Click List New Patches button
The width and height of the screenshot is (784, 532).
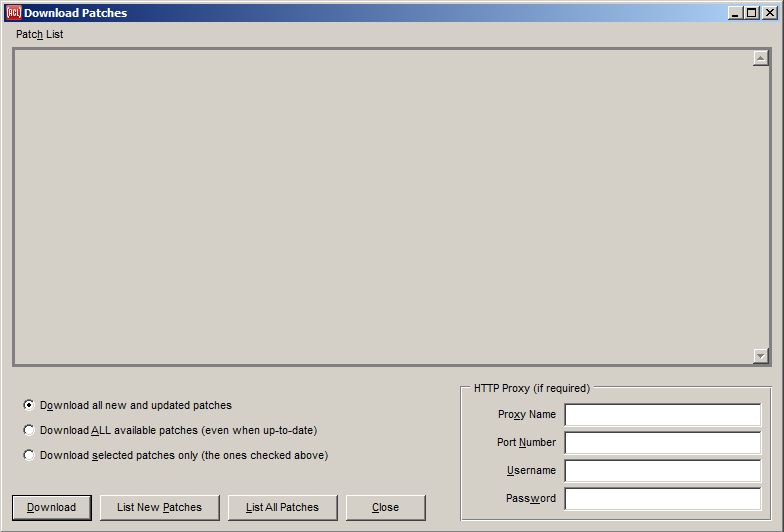159,507
